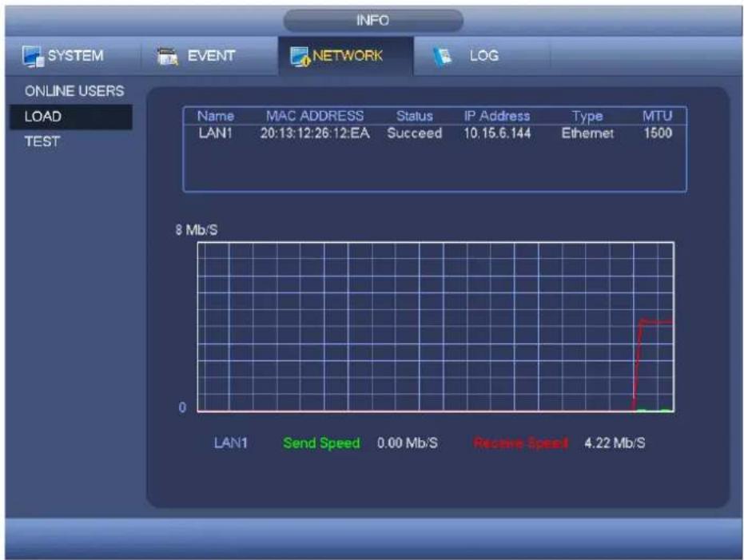Click the NETWORK tab monitor icon
Screen dimensions: 744x560
tap(300, 57)
